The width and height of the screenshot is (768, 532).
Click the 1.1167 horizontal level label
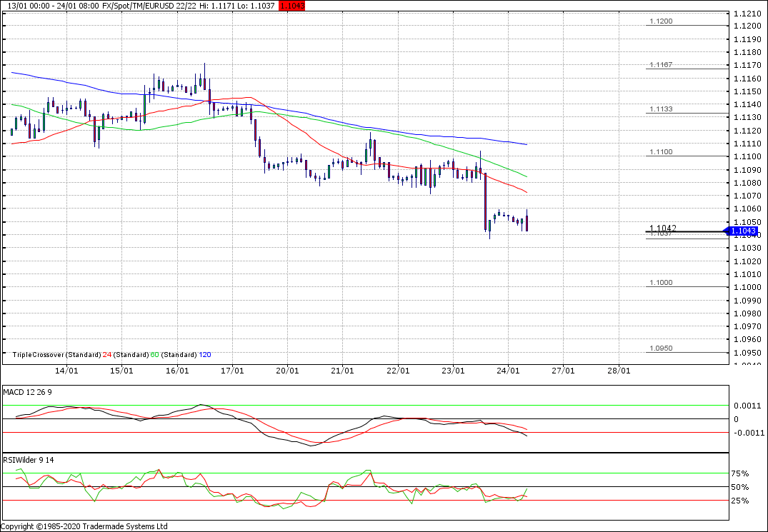click(661, 64)
